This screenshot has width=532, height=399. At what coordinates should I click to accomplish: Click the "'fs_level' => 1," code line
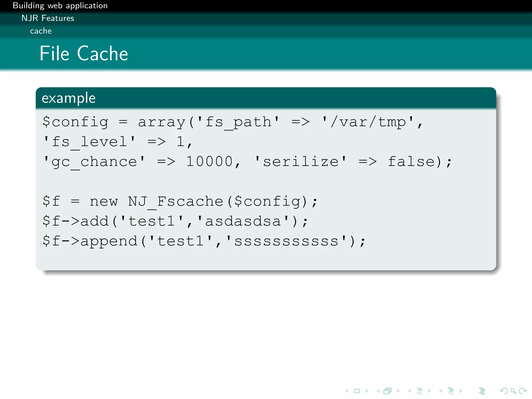coord(118,142)
